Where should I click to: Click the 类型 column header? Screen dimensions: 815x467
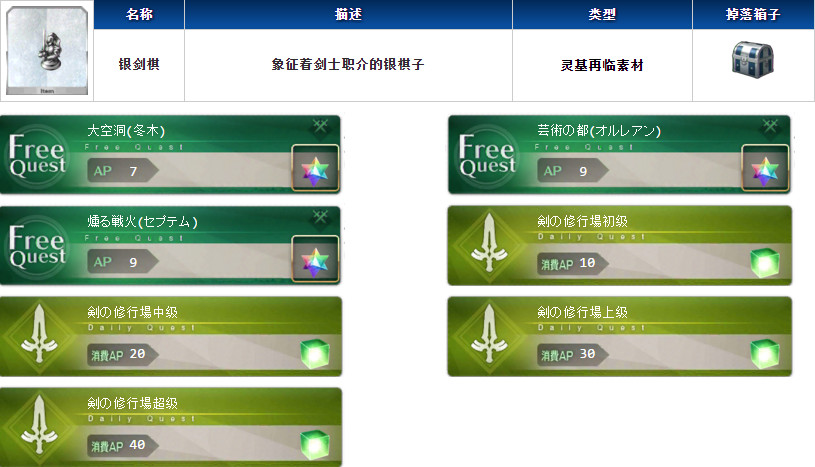tap(602, 15)
